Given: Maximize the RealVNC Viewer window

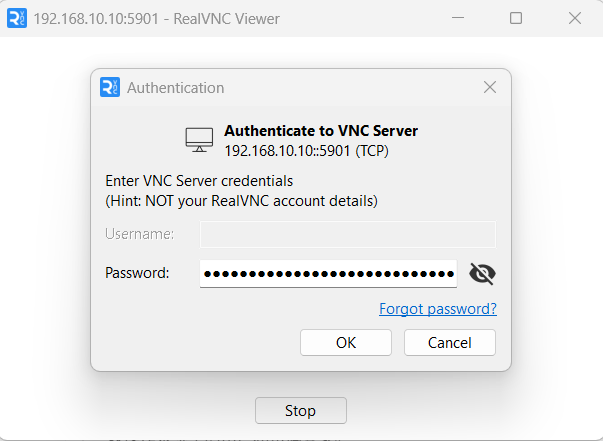Looking at the screenshot, I should point(516,18).
